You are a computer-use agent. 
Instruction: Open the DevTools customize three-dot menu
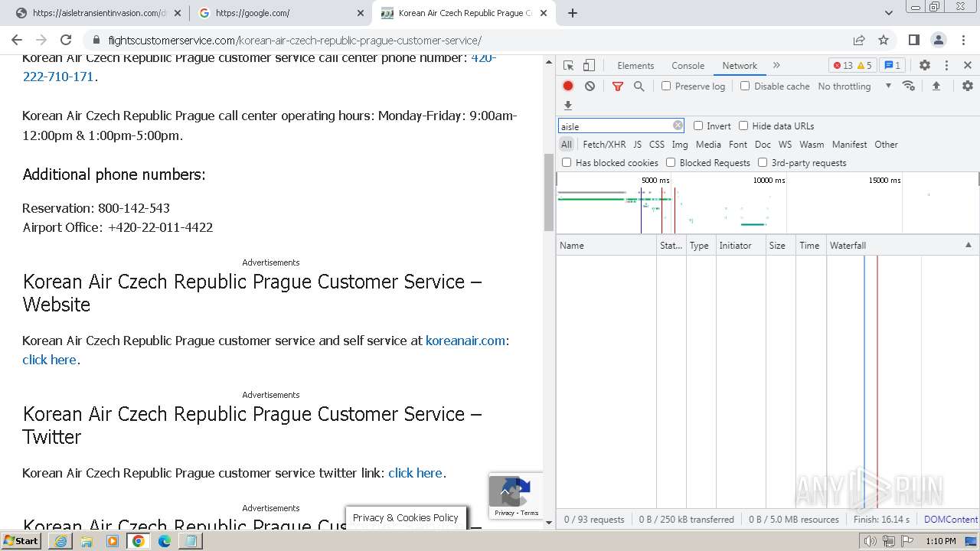point(946,65)
